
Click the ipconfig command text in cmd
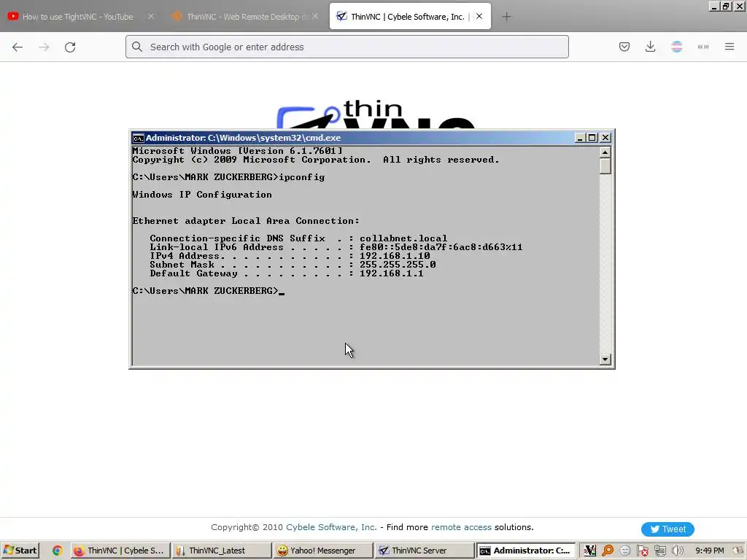pyautogui.click(x=302, y=177)
